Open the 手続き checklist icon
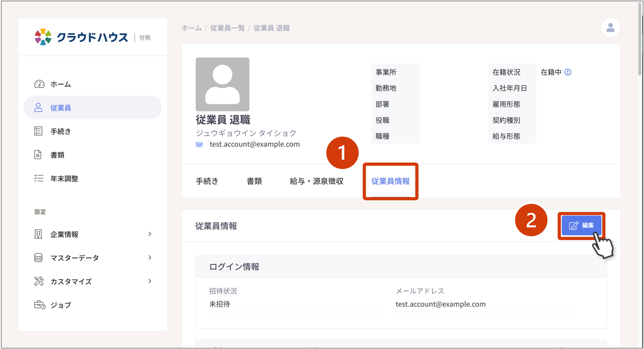 point(38,131)
